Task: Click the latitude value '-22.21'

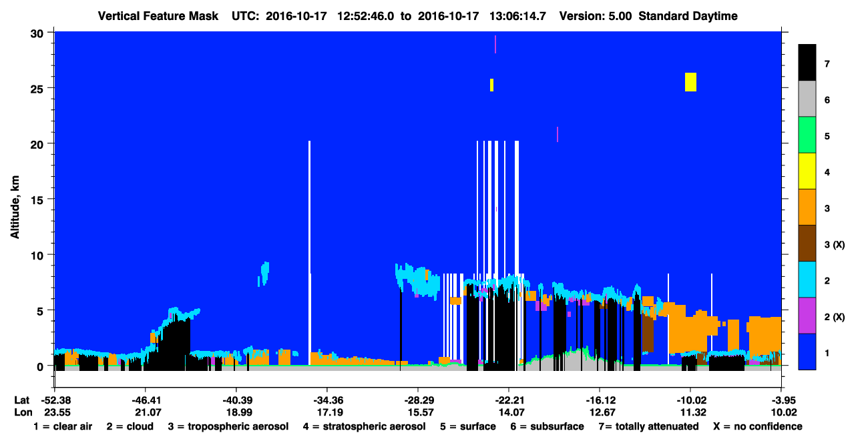Action: coord(508,400)
